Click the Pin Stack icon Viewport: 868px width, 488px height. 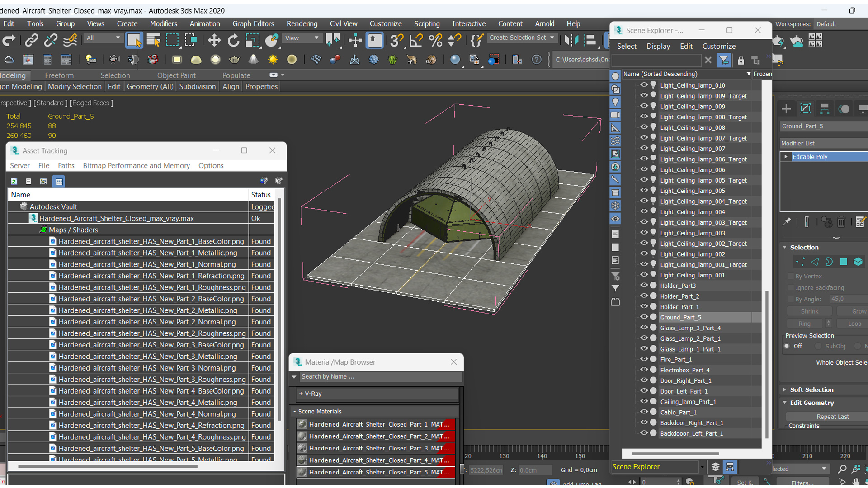pos(787,222)
